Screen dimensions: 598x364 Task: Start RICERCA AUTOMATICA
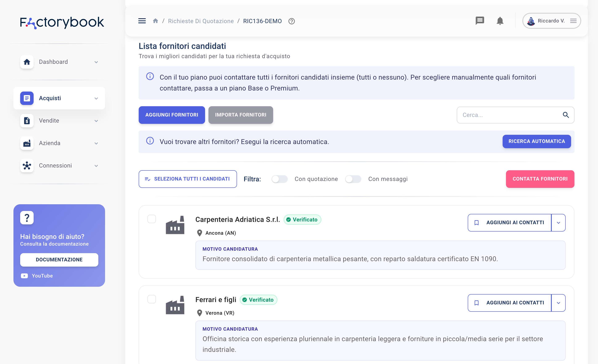point(537,141)
